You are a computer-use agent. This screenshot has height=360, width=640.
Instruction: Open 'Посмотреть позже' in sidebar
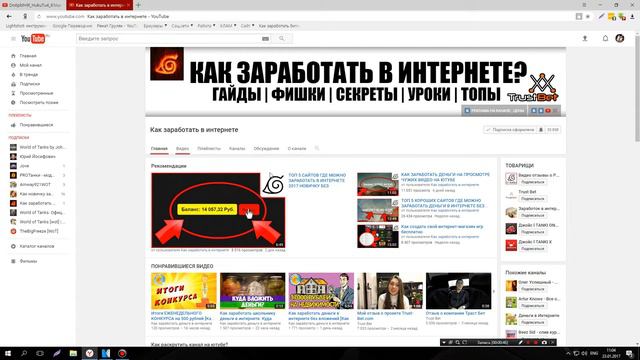click(x=39, y=103)
